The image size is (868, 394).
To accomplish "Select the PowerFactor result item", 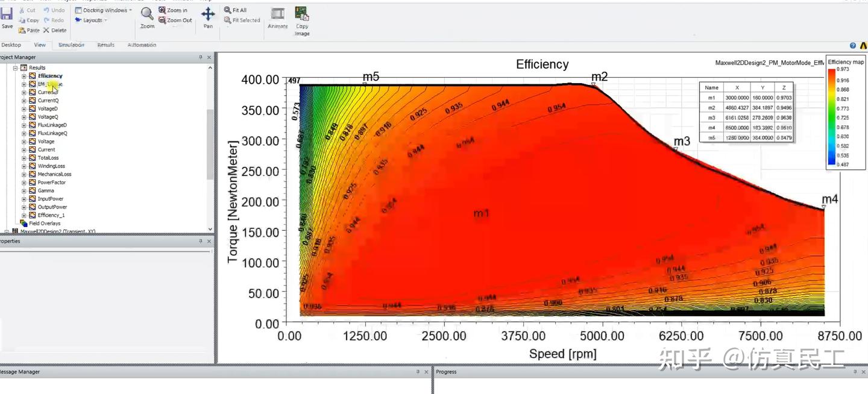I will coord(51,182).
